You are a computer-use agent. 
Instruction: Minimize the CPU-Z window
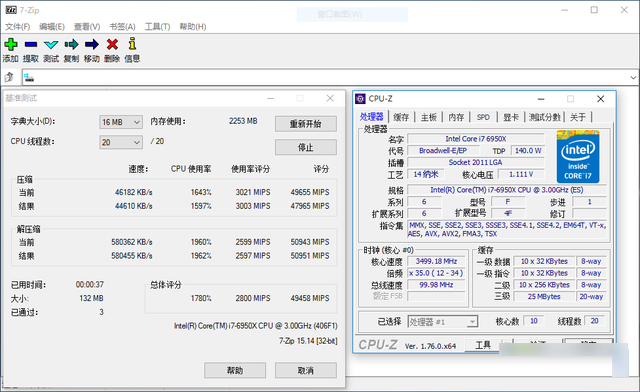[x=541, y=99]
